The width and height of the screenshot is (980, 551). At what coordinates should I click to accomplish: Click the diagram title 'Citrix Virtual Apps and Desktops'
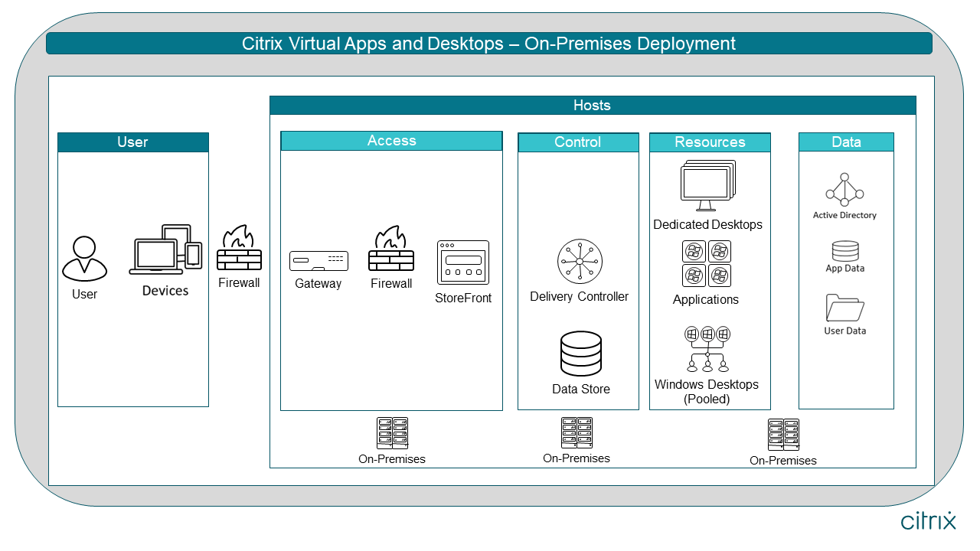[x=489, y=44]
